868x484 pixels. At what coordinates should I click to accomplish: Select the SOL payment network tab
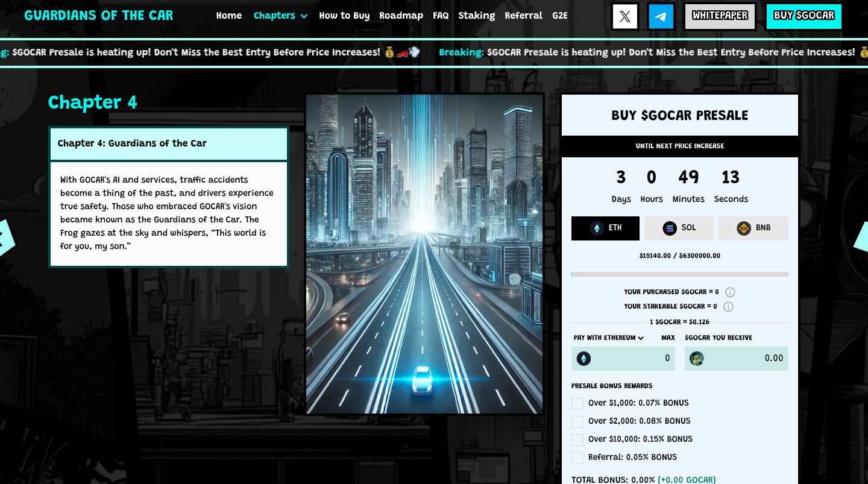tap(679, 228)
